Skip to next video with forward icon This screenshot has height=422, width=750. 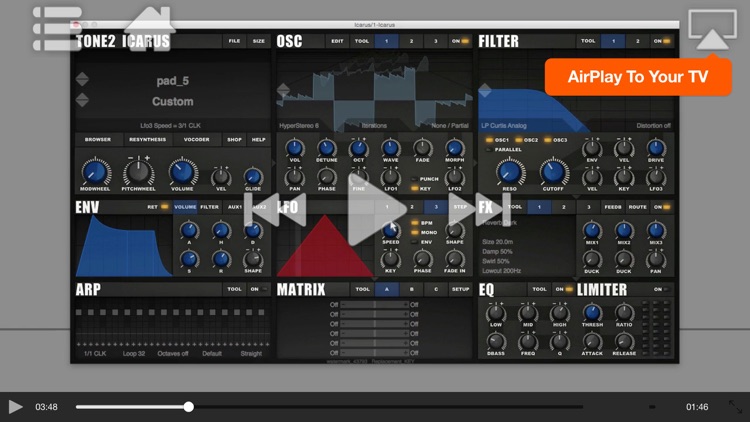(480, 209)
